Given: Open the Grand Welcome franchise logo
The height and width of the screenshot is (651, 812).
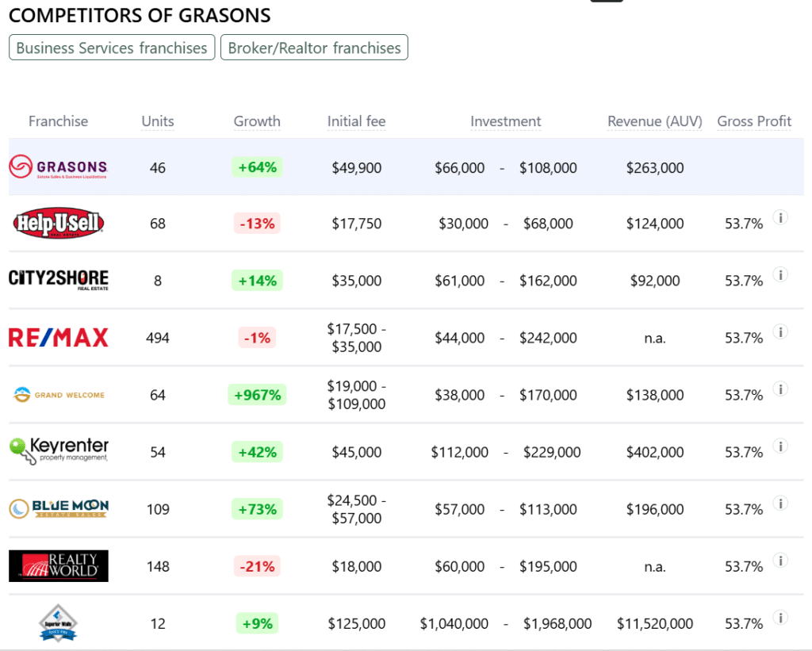Looking at the screenshot, I should 58,395.
